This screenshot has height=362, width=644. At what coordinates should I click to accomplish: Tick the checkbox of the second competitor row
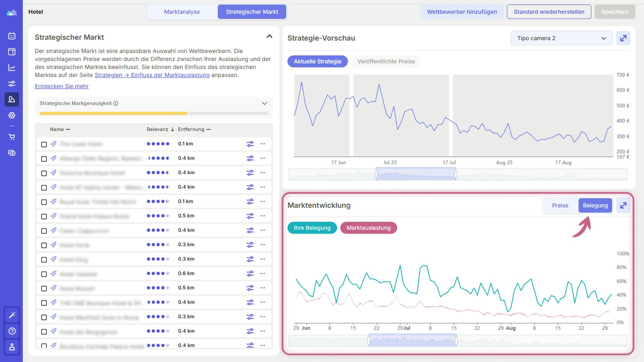pyautogui.click(x=44, y=159)
